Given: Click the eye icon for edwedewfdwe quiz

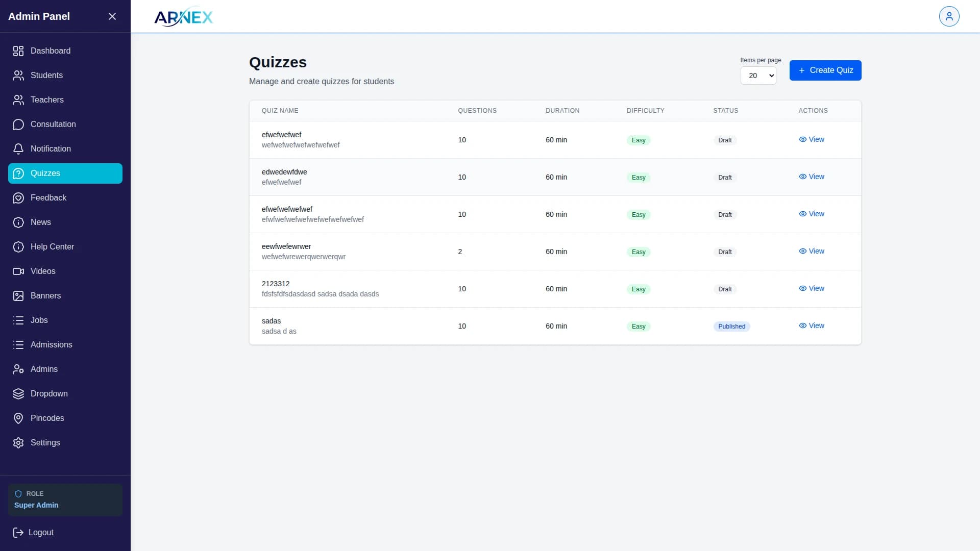Looking at the screenshot, I should coord(802,177).
